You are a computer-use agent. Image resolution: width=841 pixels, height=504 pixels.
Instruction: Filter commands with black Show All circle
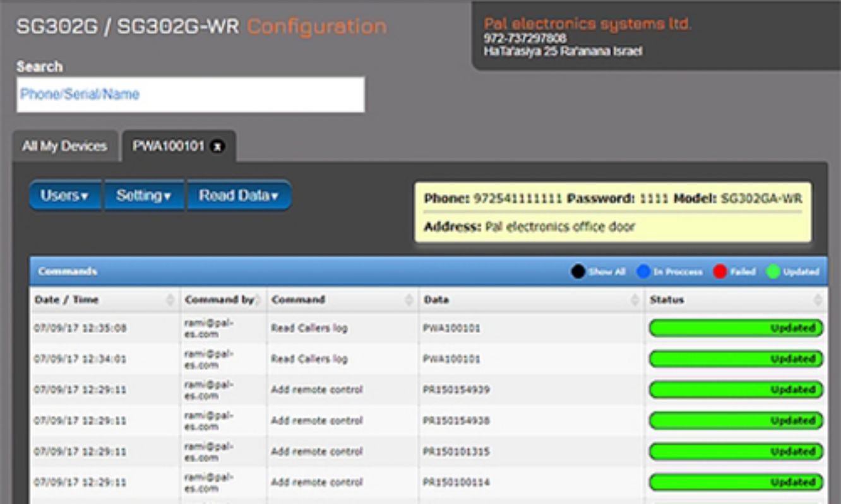[x=578, y=272]
